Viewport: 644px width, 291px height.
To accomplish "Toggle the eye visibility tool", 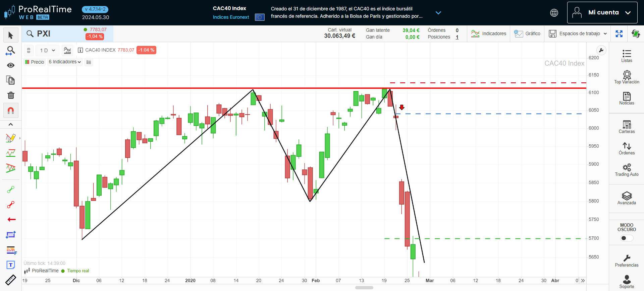I will tap(11, 65).
